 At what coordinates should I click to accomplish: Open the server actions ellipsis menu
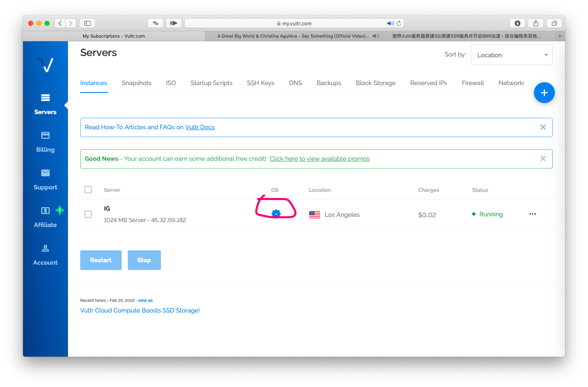[x=533, y=214]
